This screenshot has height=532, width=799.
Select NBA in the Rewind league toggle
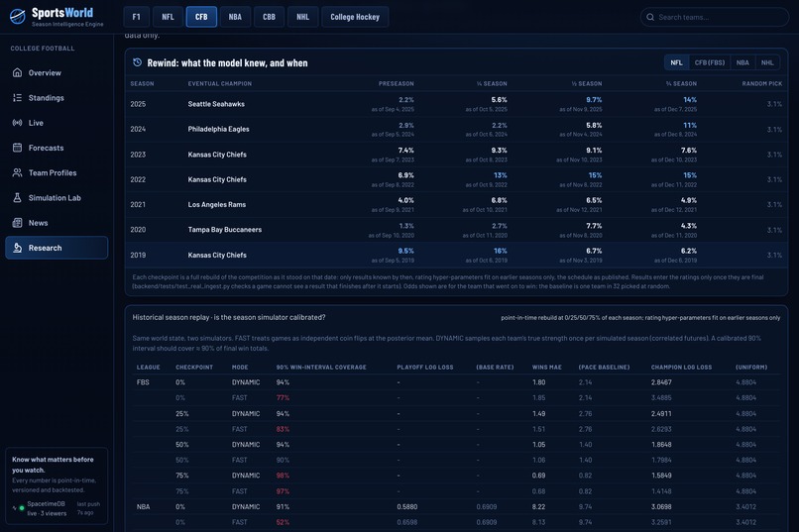[x=742, y=62]
